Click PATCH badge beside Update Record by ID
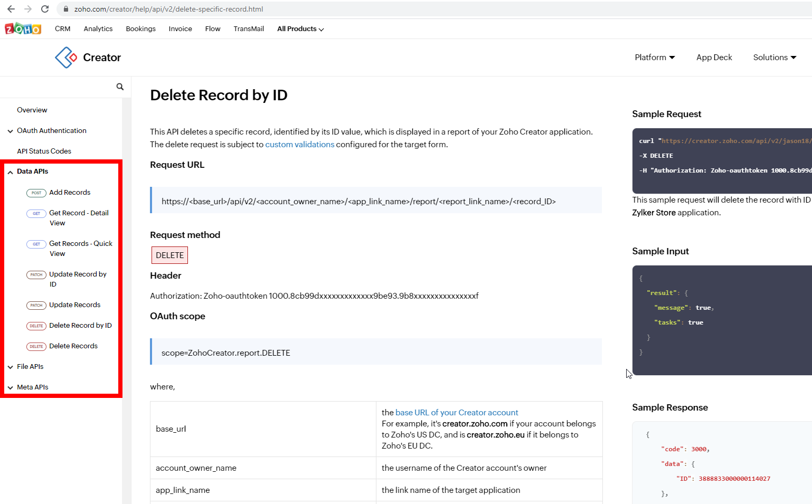Image resolution: width=812 pixels, height=504 pixels. tap(36, 275)
